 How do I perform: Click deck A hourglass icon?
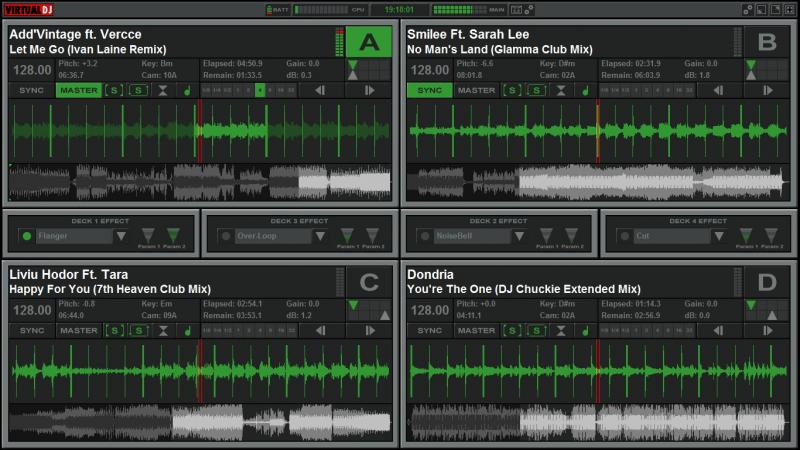click(163, 90)
